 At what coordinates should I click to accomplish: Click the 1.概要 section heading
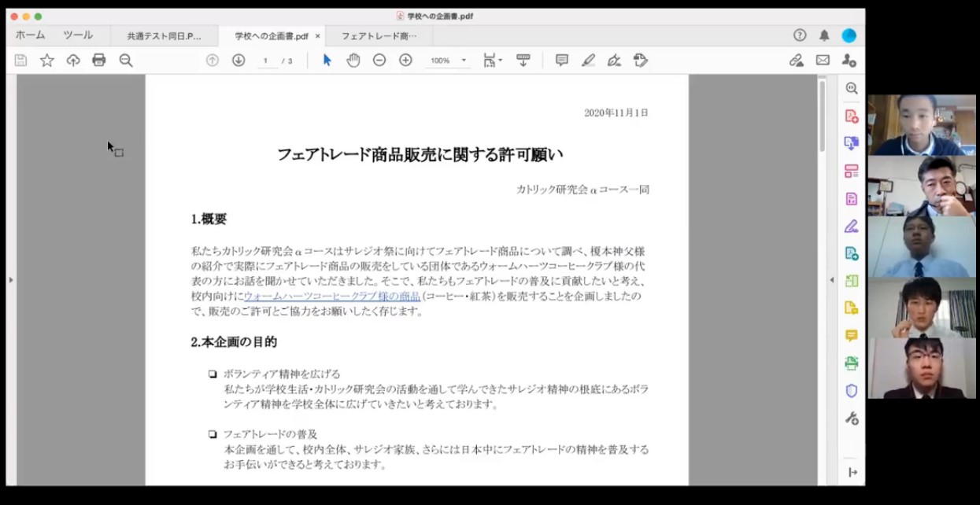(x=209, y=219)
